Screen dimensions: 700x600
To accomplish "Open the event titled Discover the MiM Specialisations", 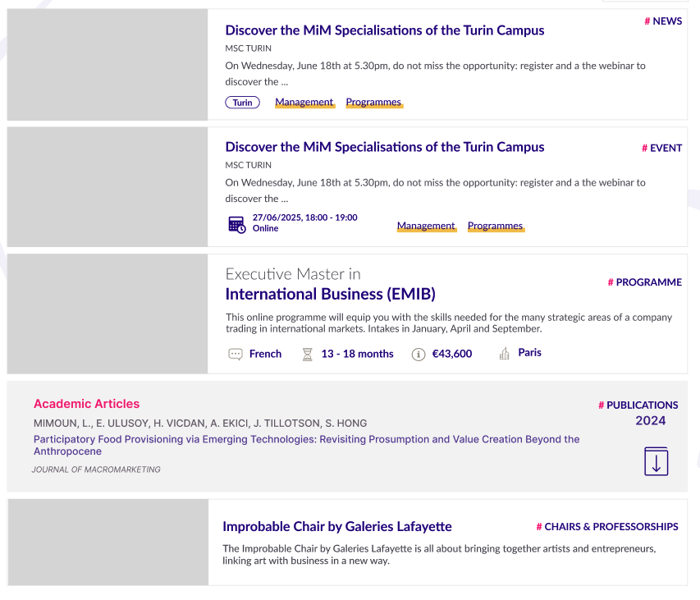I will 384,147.
